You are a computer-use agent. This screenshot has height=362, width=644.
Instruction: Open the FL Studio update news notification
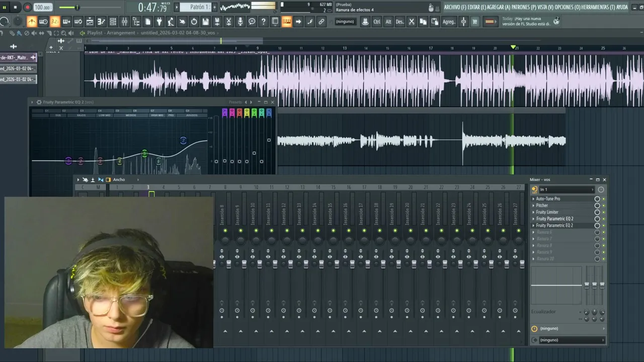[530, 21]
